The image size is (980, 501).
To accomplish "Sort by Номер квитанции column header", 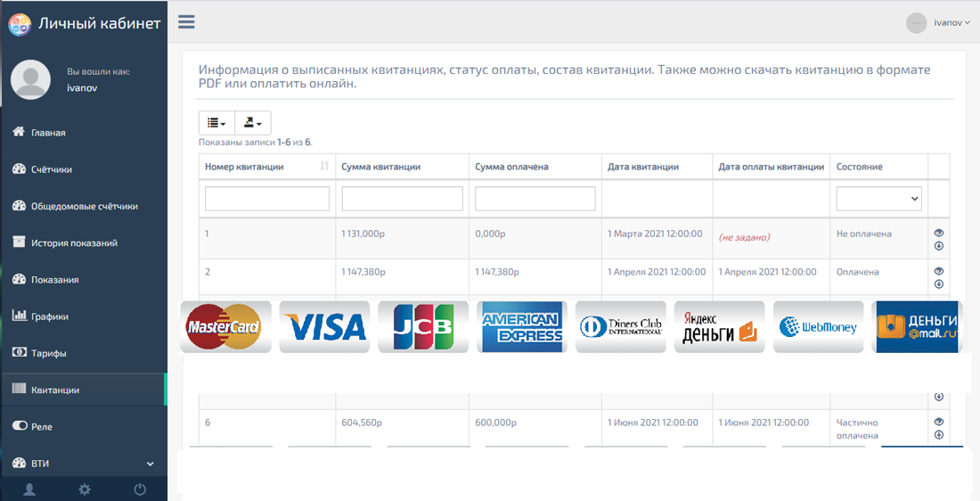I will point(266,167).
